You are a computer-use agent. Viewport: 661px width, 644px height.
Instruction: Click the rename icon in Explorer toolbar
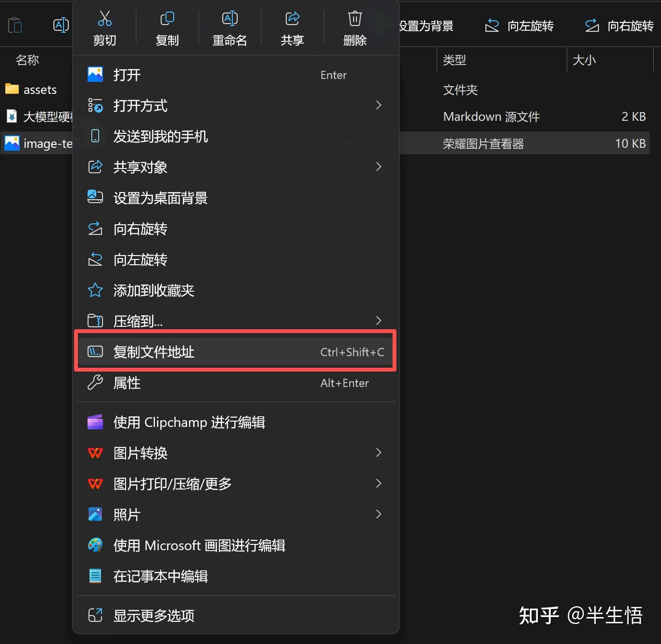(x=61, y=25)
